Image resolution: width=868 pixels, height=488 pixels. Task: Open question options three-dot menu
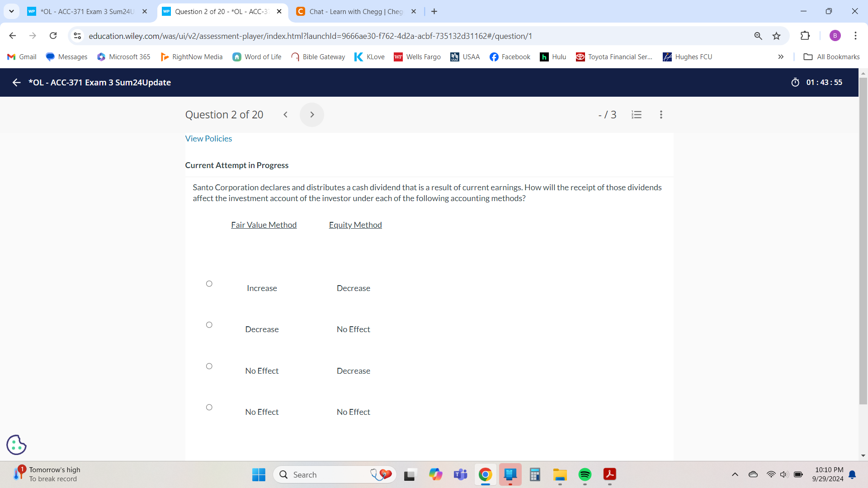click(661, 115)
